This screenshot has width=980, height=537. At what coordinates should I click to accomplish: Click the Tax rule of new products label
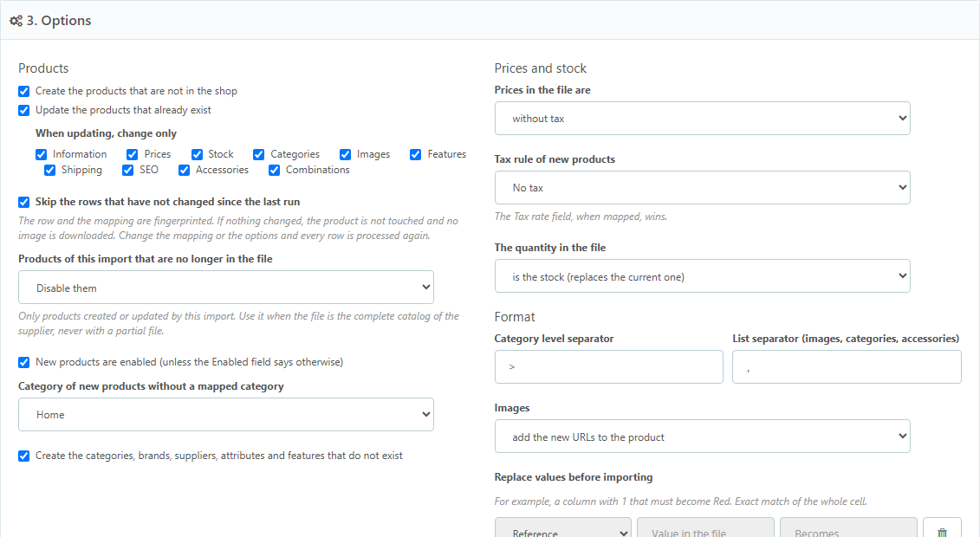555,159
